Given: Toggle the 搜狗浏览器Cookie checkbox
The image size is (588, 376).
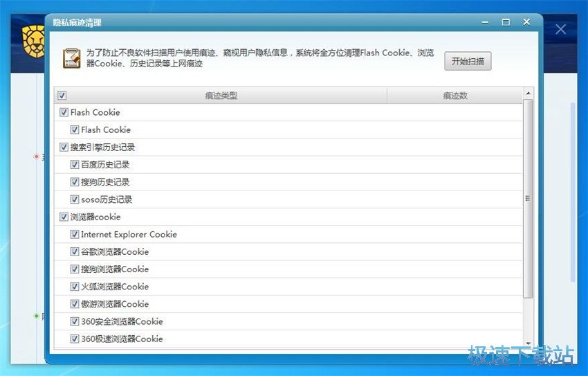Looking at the screenshot, I should [75, 269].
